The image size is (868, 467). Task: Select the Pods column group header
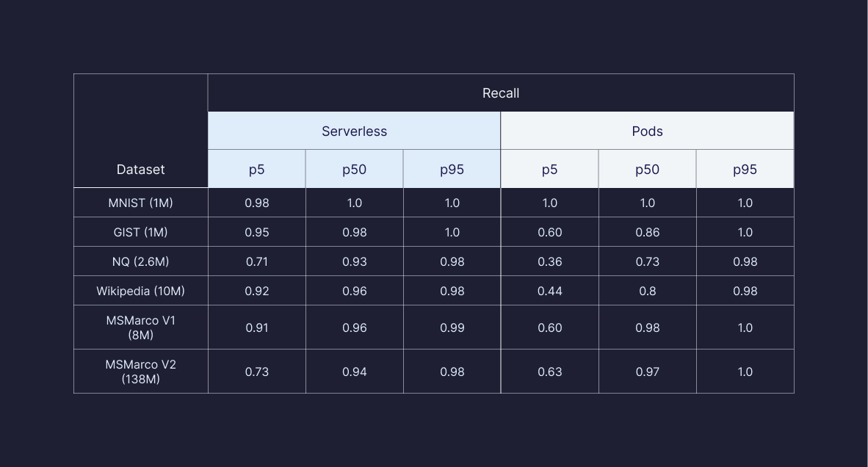coord(647,131)
